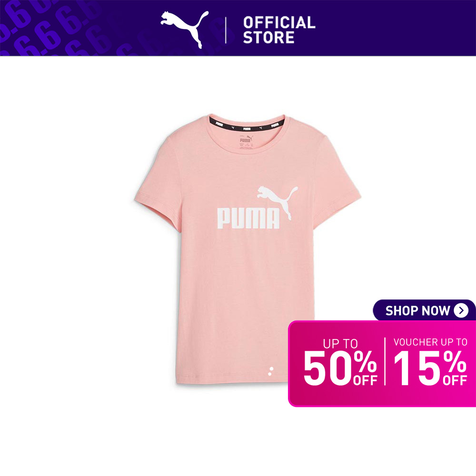Click the small white dots near shirt hem
Viewport: 476px width, 476px height.
point(270,371)
